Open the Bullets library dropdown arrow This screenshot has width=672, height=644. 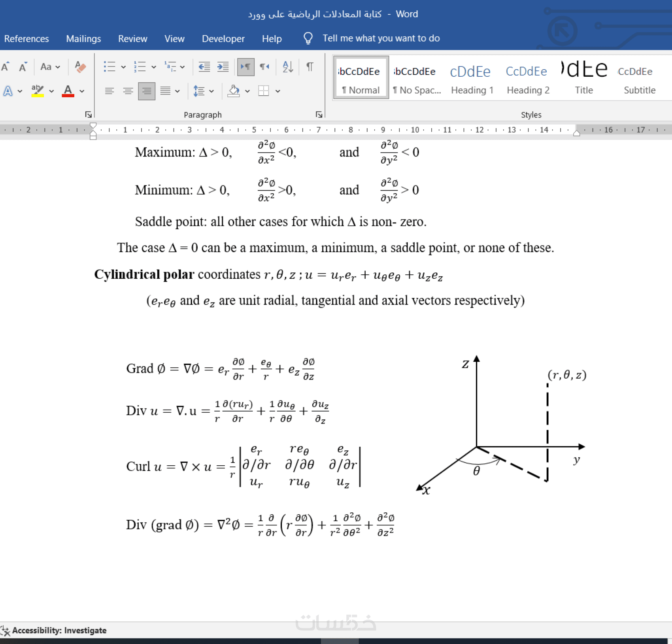(x=123, y=67)
